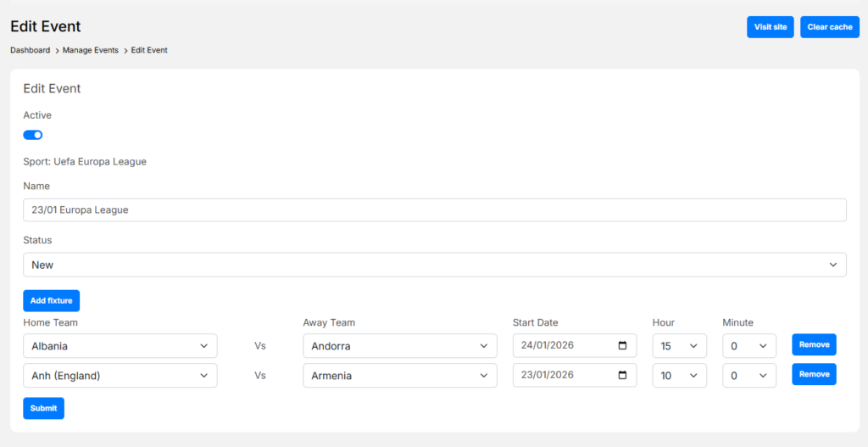
Task: Open second fixture's Minute dropdown
Action: (748, 376)
